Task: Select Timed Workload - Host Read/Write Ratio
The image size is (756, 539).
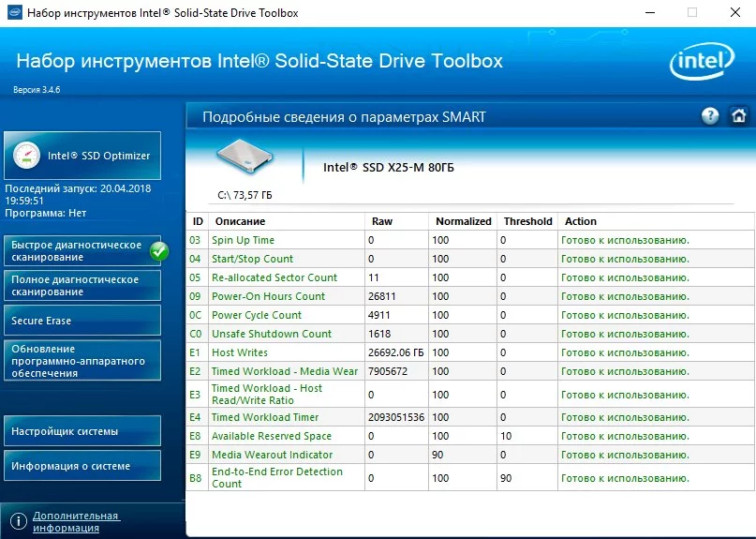Action: tap(267, 395)
